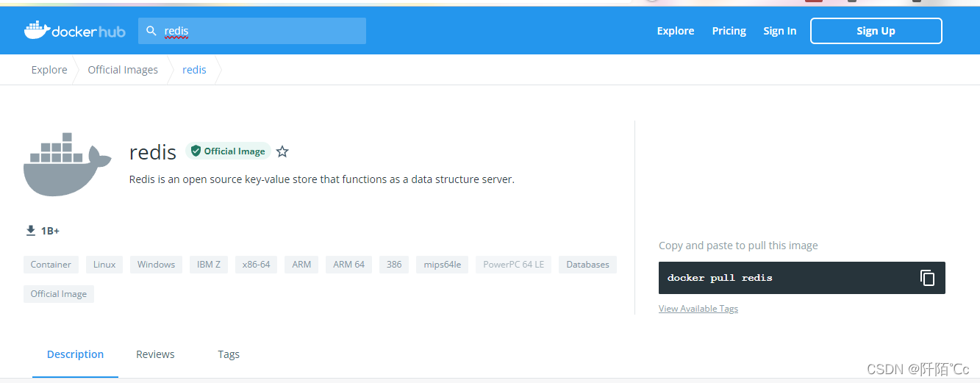Viewport: 980px width, 383px height.
Task: Click the Redis description sentence
Action: pos(322,179)
